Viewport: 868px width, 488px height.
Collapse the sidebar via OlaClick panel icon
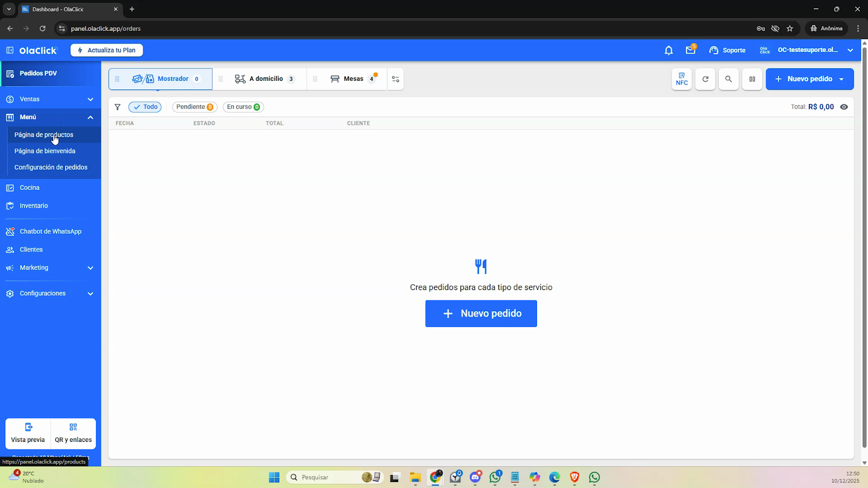[10, 50]
